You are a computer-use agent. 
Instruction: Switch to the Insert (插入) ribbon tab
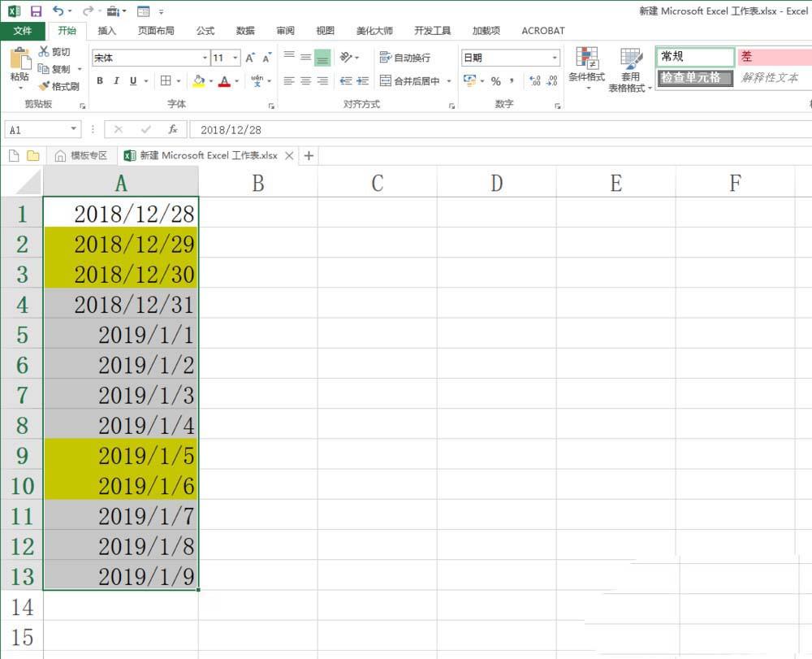[x=106, y=31]
